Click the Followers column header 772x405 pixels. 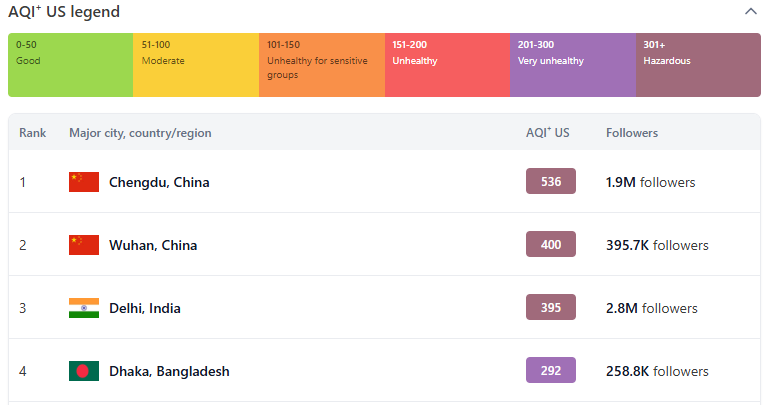pyautogui.click(x=632, y=133)
